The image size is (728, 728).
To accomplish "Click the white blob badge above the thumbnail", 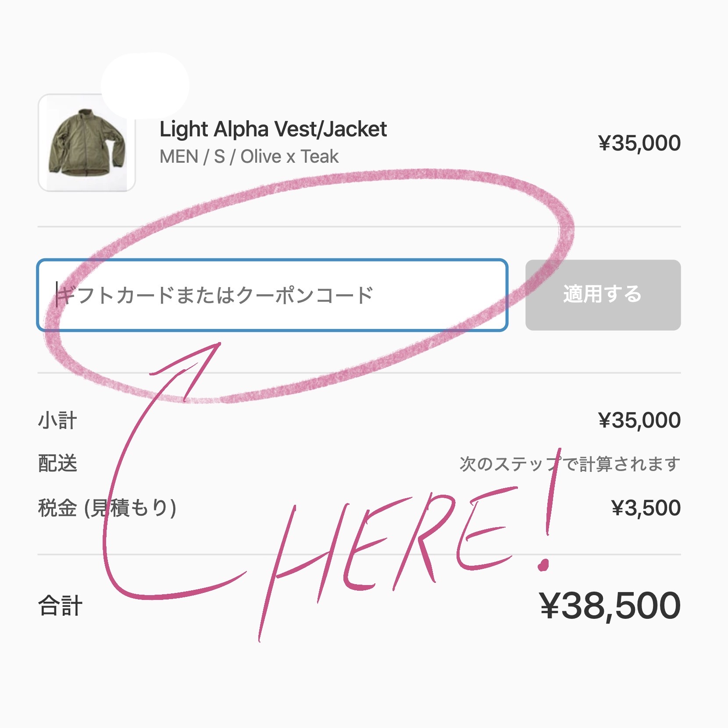I will [145, 86].
